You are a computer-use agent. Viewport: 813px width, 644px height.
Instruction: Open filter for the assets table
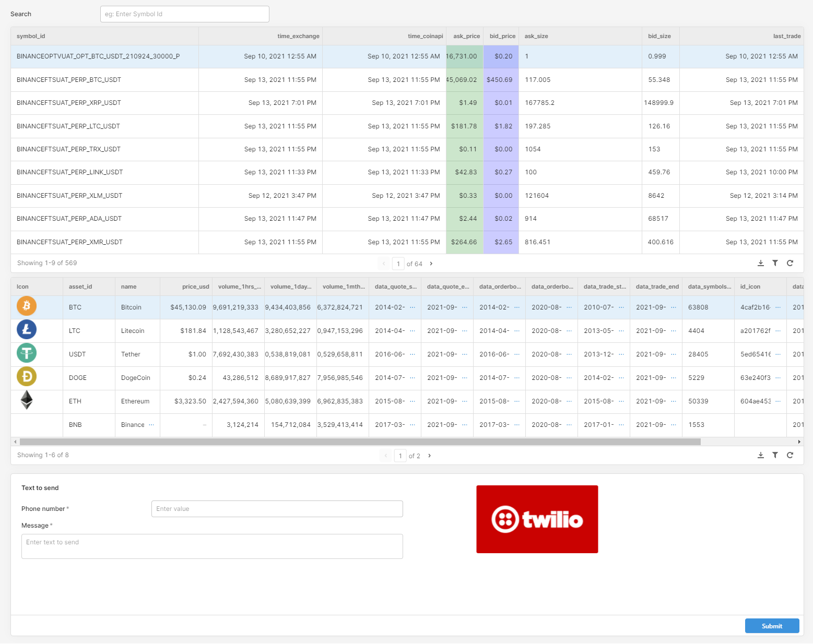point(775,455)
